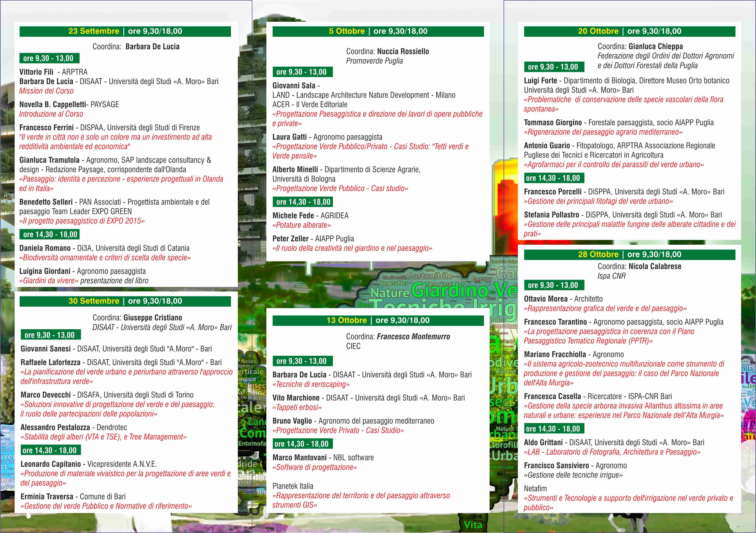Click 'Giardini da vivere' book title
The width and height of the screenshot is (756, 533).
click(x=49, y=281)
